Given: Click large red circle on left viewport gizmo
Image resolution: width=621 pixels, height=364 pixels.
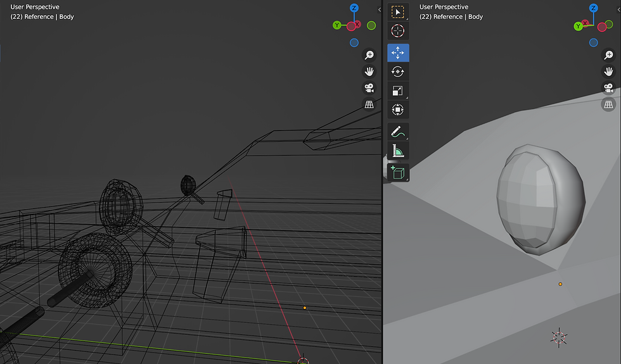Looking at the screenshot, I should (351, 27).
